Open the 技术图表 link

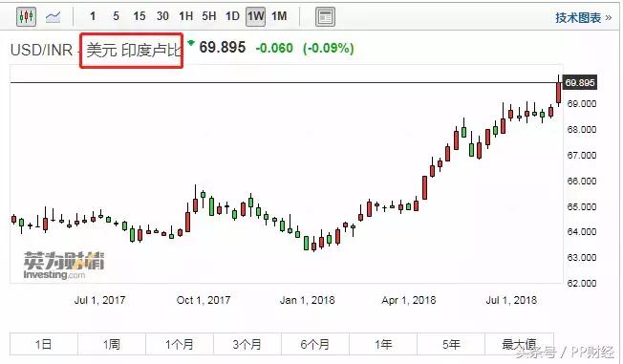point(583,17)
